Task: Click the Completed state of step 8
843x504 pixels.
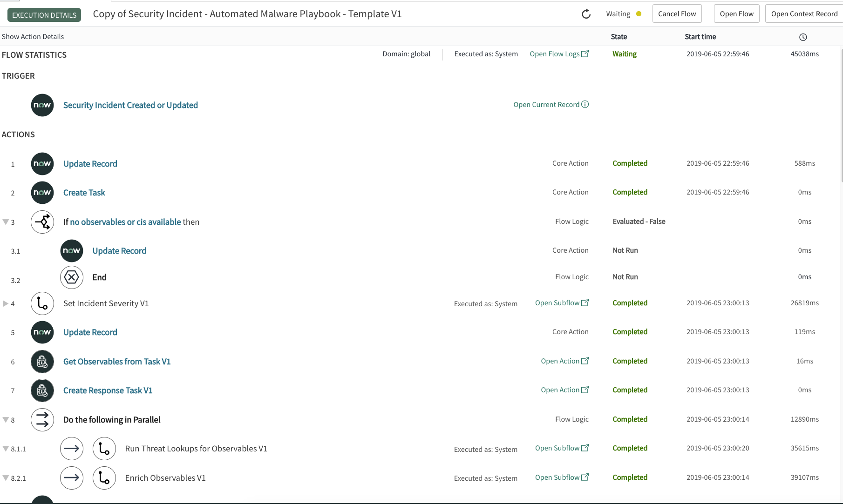Action: (630, 419)
